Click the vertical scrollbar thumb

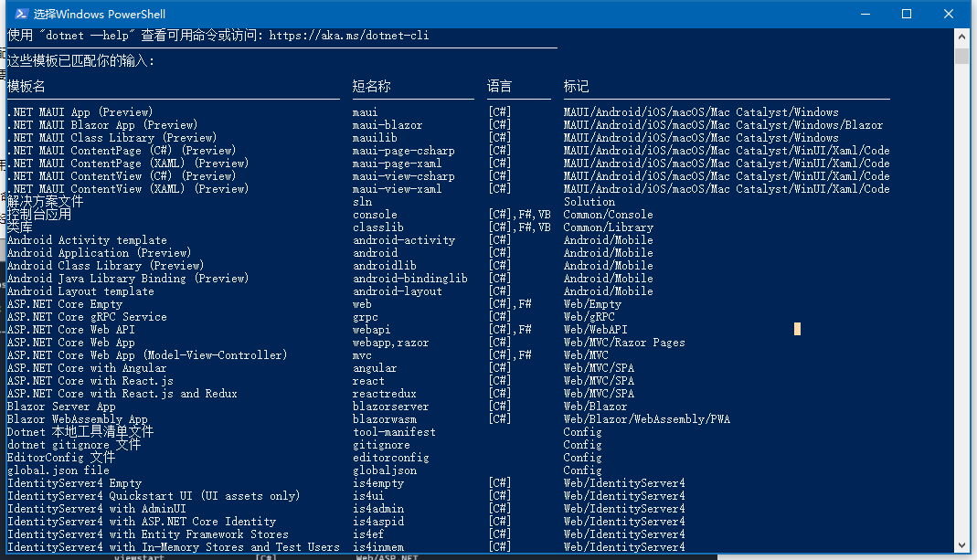[961, 56]
